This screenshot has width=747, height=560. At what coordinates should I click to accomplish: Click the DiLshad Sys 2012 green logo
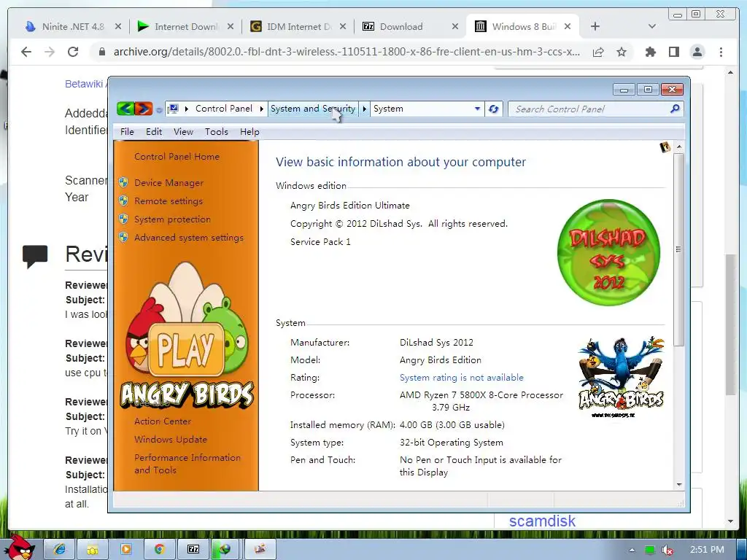pyautogui.click(x=608, y=252)
